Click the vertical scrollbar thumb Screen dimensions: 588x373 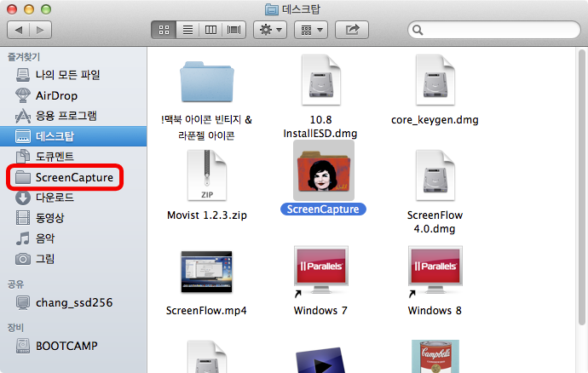coord(582,187)
